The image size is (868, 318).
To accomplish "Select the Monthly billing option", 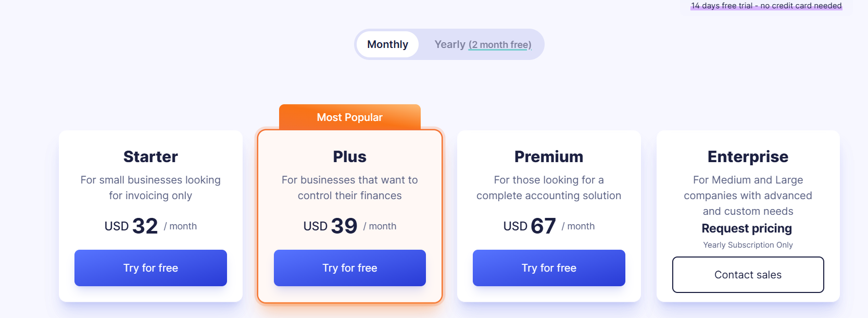I will (387, 44).
